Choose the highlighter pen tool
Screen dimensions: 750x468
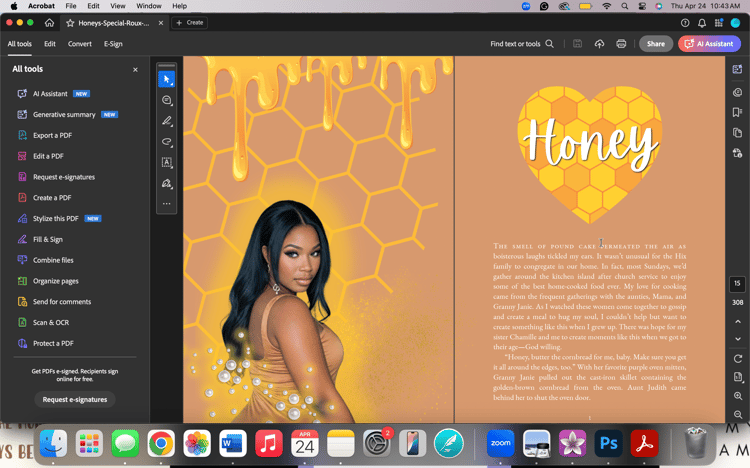(166, 121)
